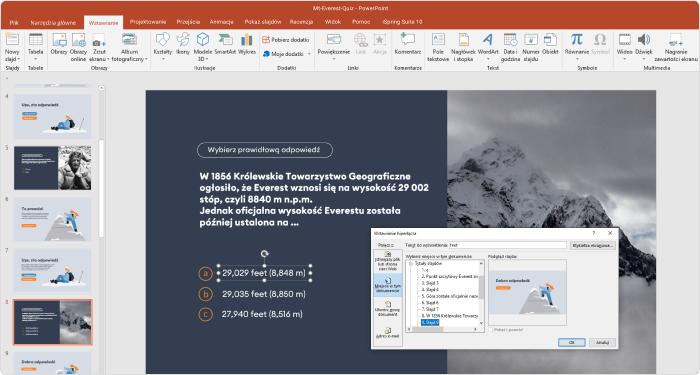
Task: Click the hyperlink dialog help question mark
Action: (594, 233)
